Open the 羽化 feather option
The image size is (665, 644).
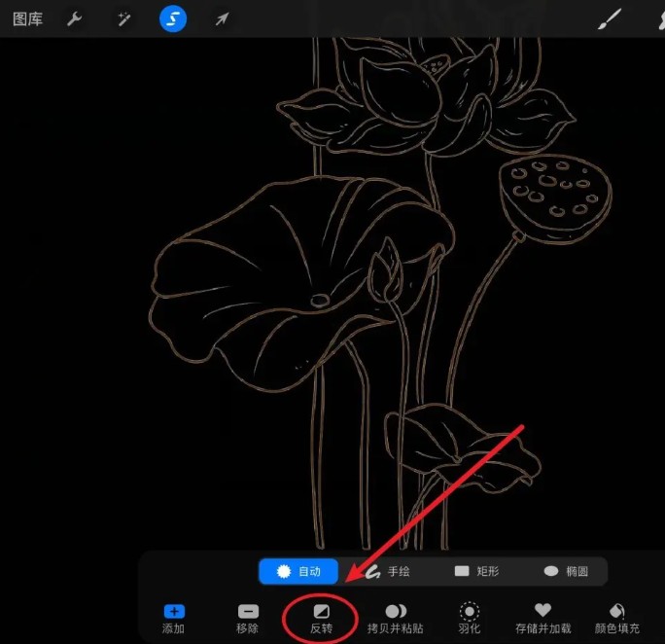point(469,619)
